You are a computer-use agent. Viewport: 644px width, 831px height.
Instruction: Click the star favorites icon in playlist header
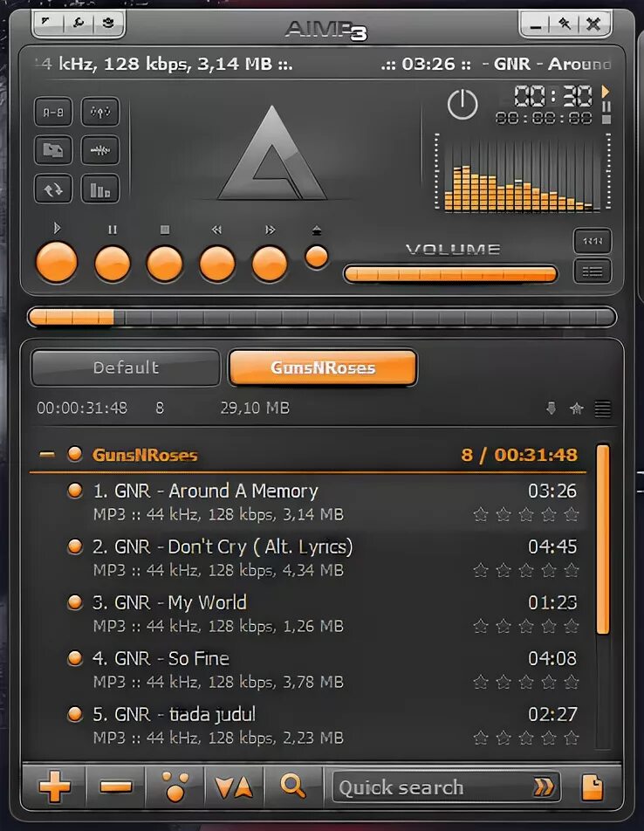[x=577, y=409]
